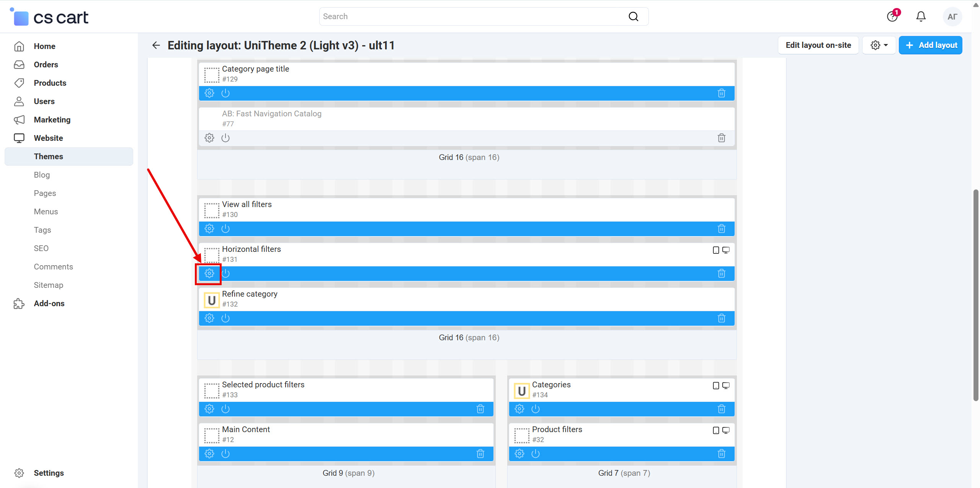
Task: Click the Marketing megaphone icon in sidebar
Action: pyautogui.click(x=19, y=119)
